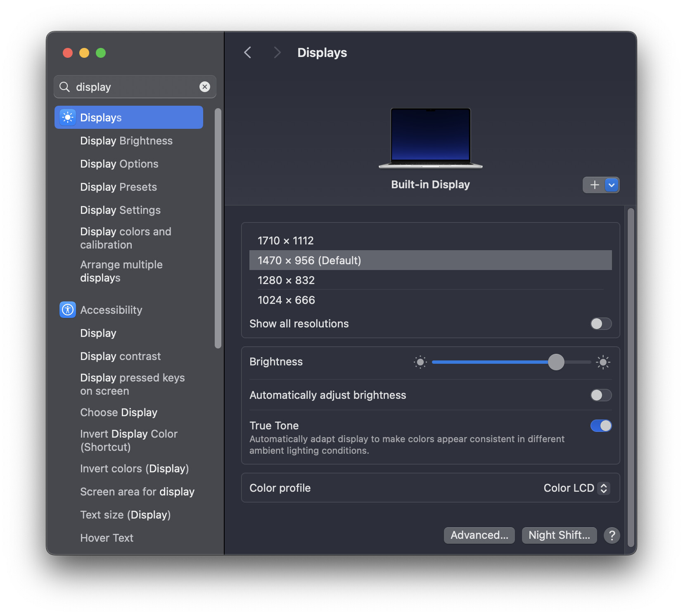Click the low brightness sun icon
This screenshot has height=616, width=683.
tap(420, 362)
